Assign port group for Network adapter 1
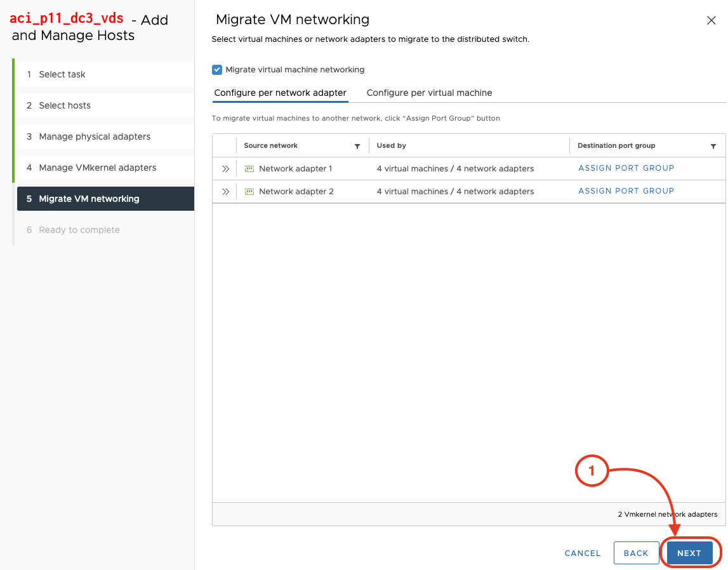This screenshot has width=728, height=570. pyautogui.click(x=626, y=168)
